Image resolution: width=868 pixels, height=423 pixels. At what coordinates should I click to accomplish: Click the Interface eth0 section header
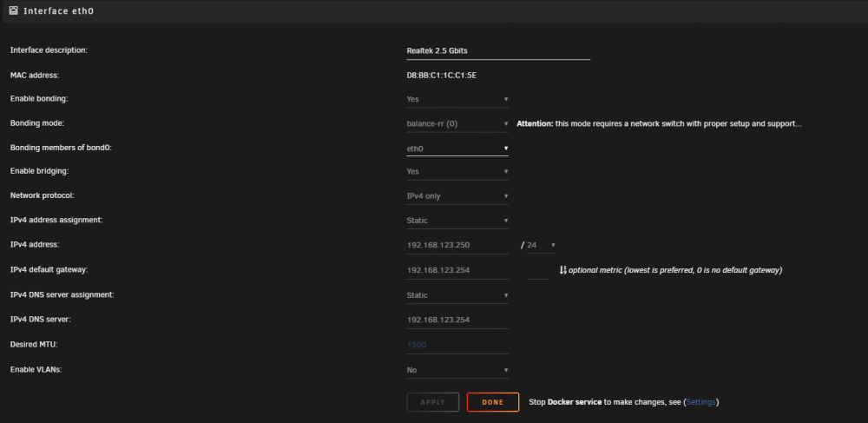pos(434,11)
